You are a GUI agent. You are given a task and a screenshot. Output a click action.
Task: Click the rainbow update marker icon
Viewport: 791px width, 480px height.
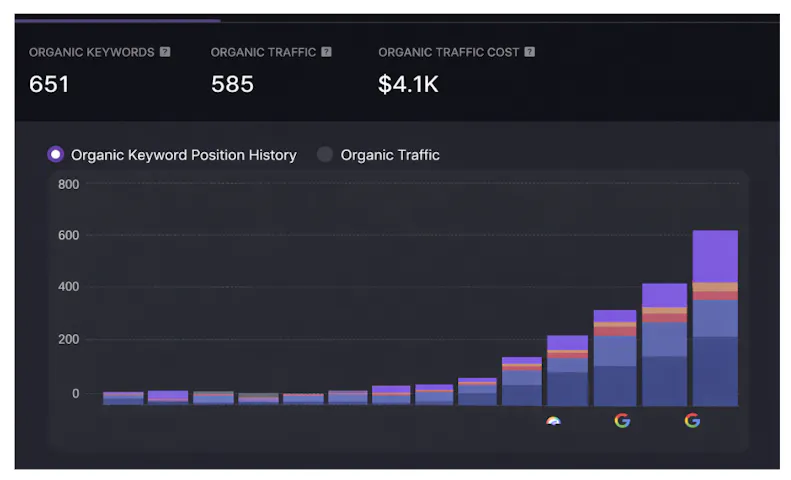tap(553, 421)
